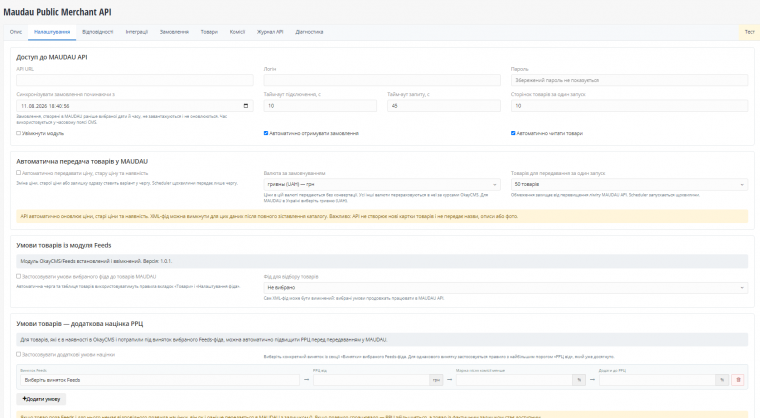The height and width of the screenshot is (418, 760).
Task: Click the margin after commission percent field
Action: click(514, 380)
